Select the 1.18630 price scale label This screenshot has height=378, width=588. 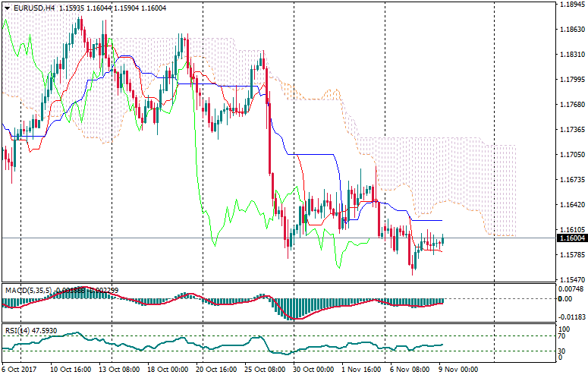[571, 30]
